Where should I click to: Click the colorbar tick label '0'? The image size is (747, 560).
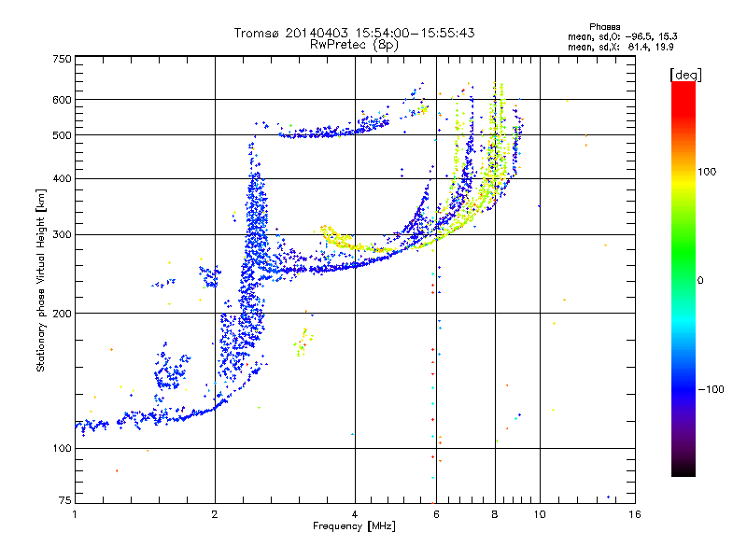(x=700, y=281)
